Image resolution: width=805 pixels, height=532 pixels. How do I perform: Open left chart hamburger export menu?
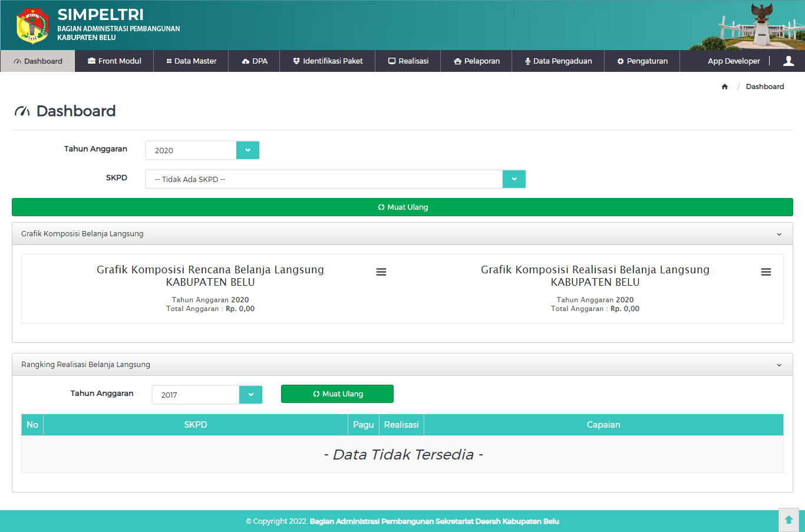[381, 272]
